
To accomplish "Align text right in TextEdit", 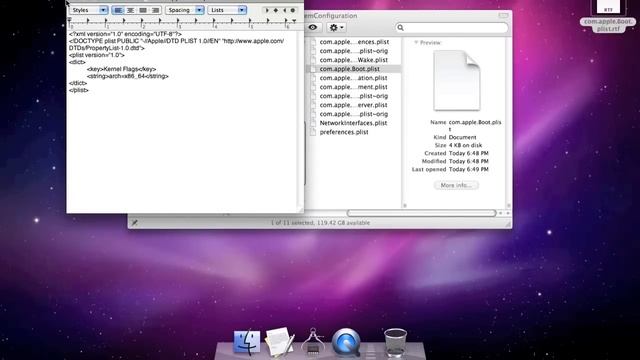I will 156,10.
